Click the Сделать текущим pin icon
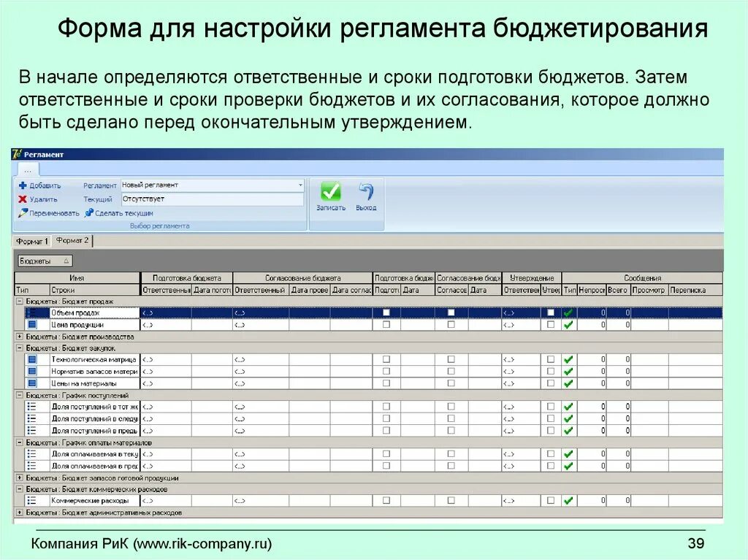 point(88,212)
